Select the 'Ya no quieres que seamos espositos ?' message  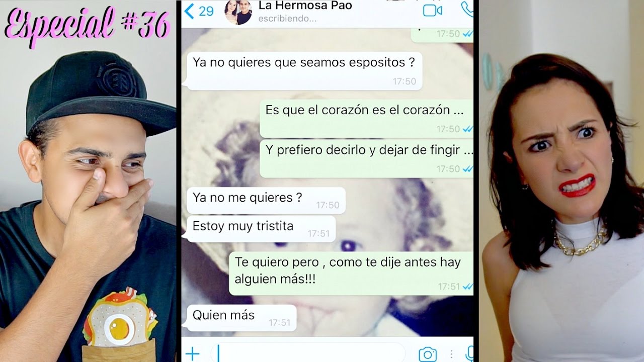point(304,71)
